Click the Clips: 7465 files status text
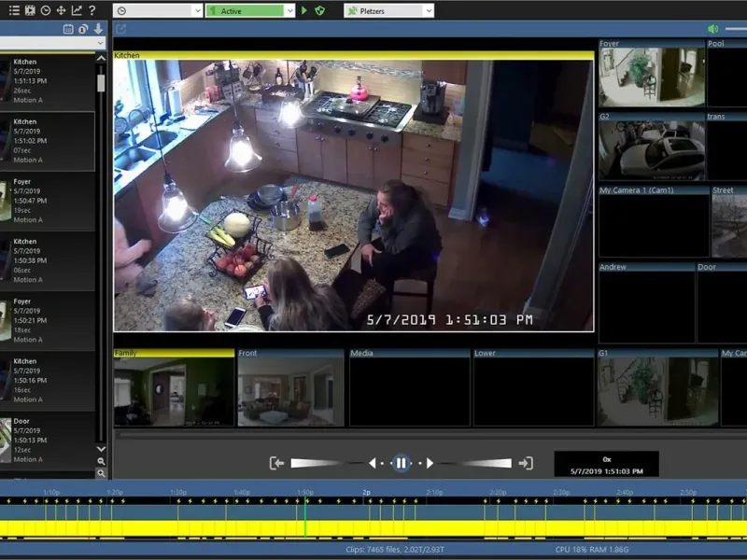 [x=395, y=550]
